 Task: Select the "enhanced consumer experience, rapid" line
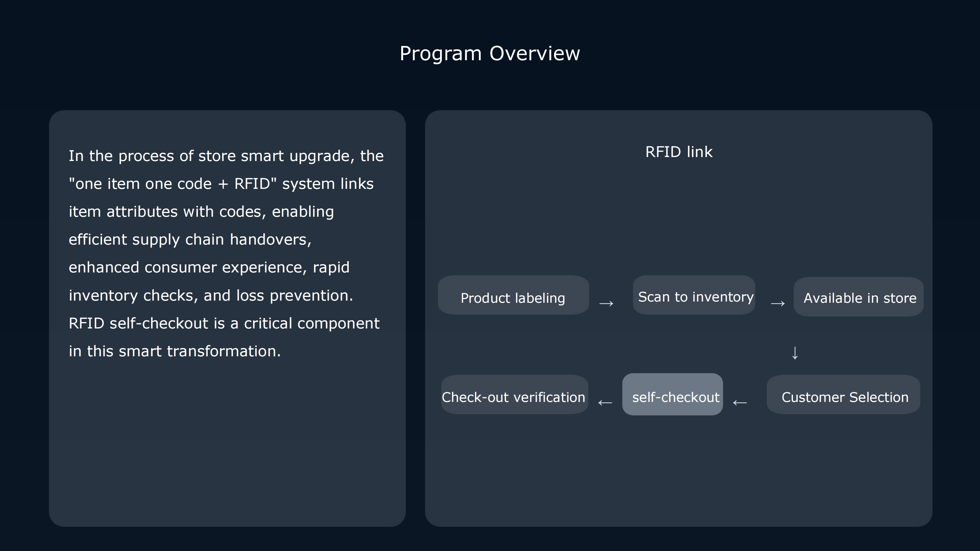(x=209, y=267)
